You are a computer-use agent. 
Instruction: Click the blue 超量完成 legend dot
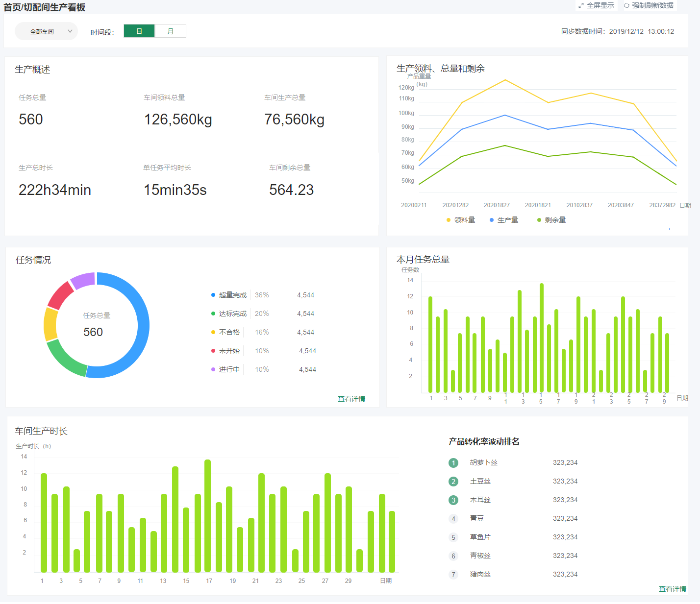(x=213, y=295)
